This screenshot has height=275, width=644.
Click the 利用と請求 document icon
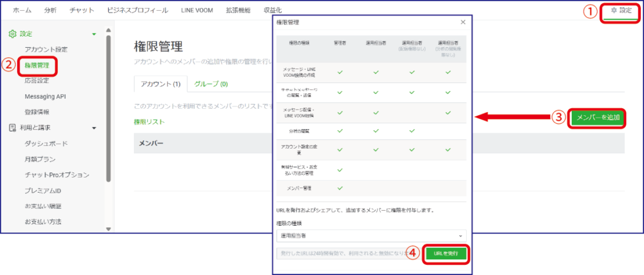tap(13, 128)
